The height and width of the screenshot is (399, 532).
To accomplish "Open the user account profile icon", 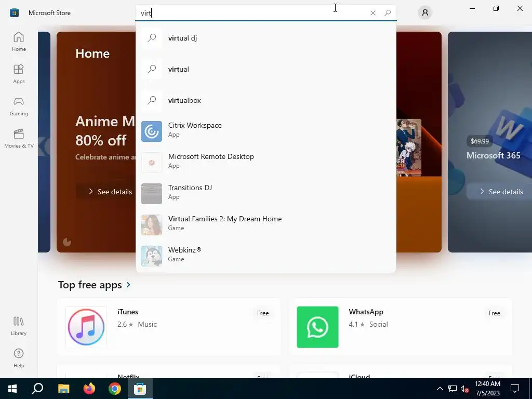I will [425, 13].
